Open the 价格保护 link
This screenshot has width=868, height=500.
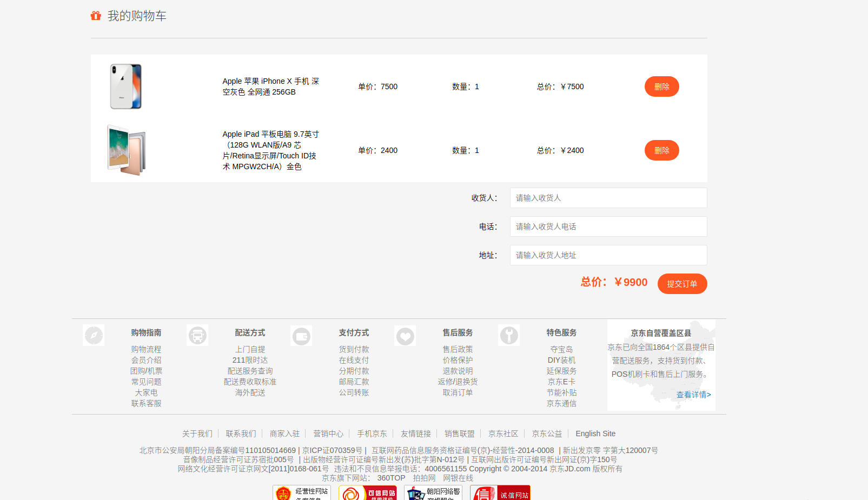[x=458, y=360]
